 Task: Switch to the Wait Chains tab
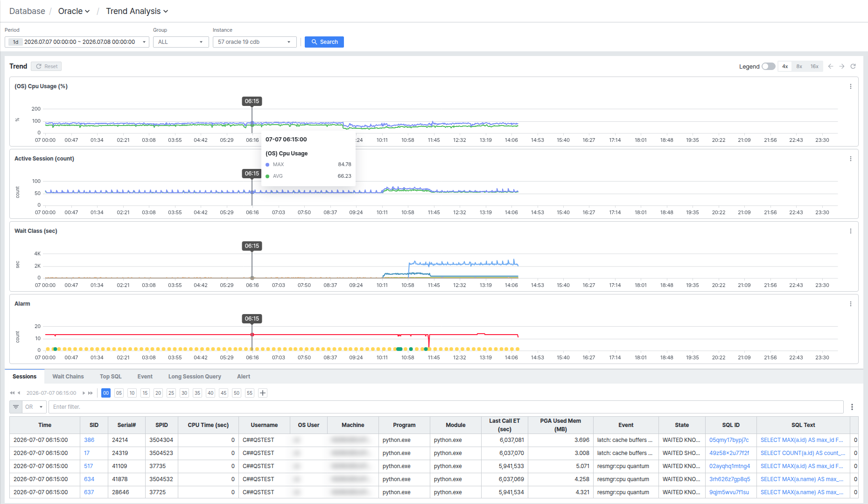coord(68,377)
